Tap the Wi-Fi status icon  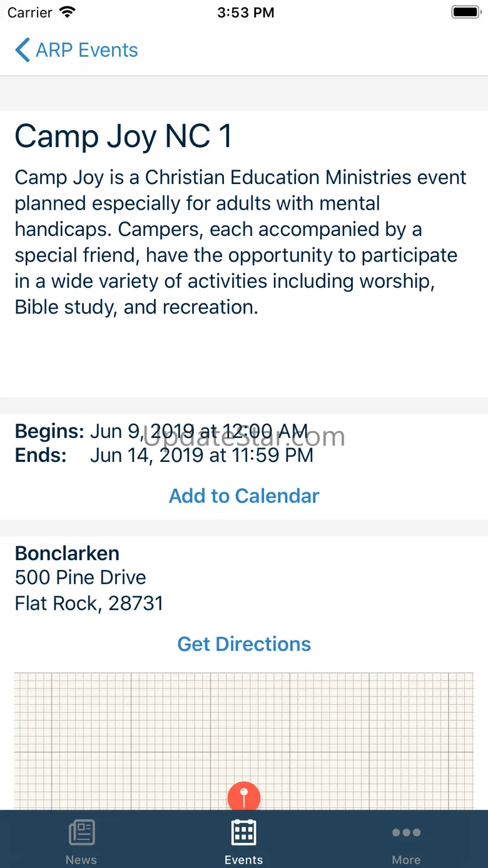click(67, 13)
